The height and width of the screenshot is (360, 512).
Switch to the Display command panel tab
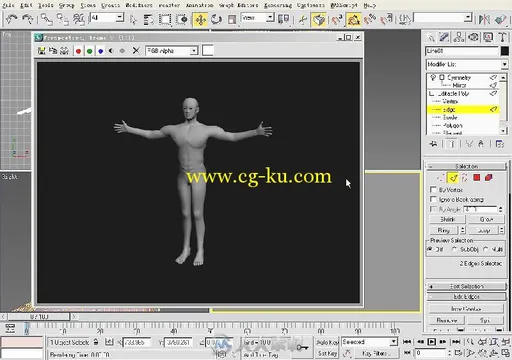[488, 37]
